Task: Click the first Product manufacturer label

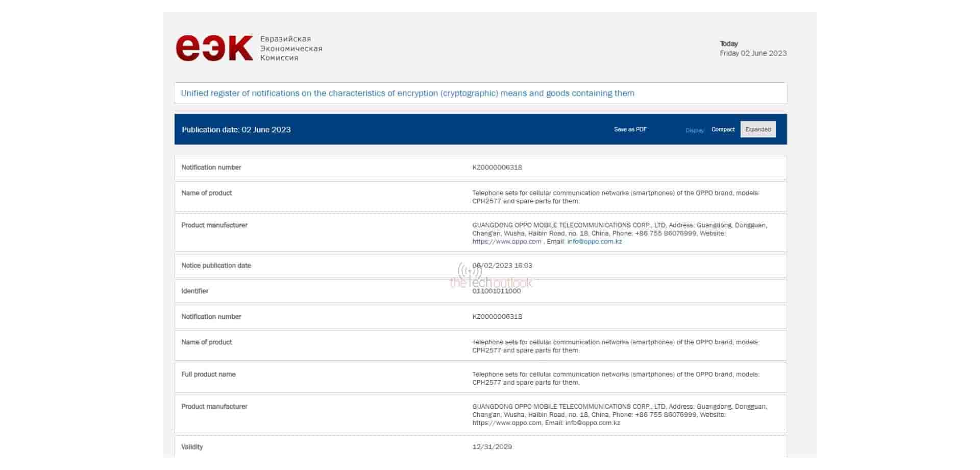Action: [x=214, y=225]
